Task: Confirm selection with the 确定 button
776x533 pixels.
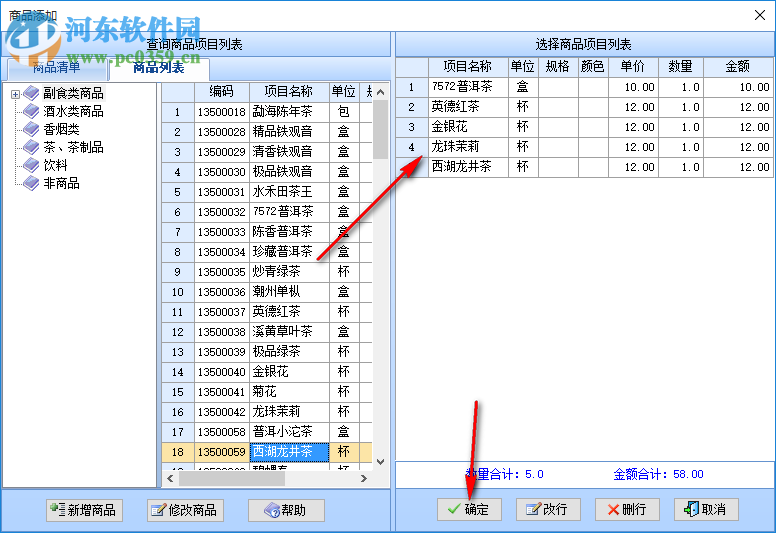Action: (x=469, y=509)
